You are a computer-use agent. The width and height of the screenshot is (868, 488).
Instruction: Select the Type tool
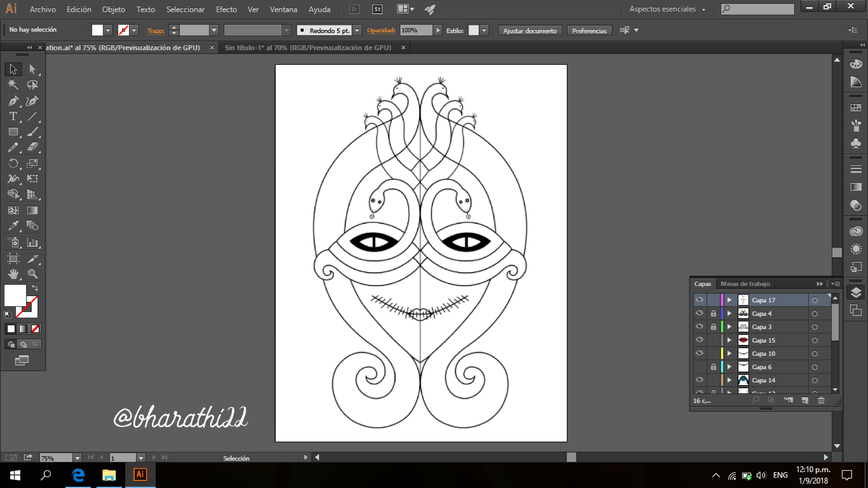tap(13, 116)
